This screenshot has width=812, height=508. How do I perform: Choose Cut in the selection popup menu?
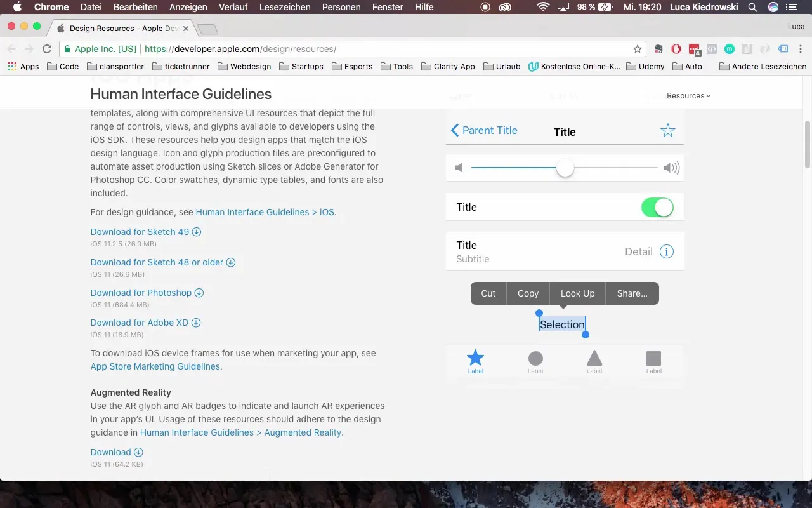click(488, 293)
